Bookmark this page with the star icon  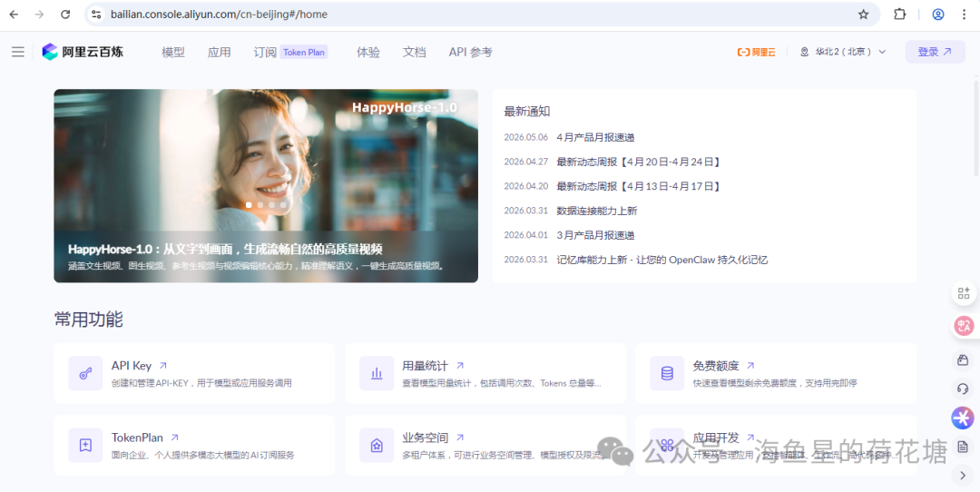(x=863, y=15)
